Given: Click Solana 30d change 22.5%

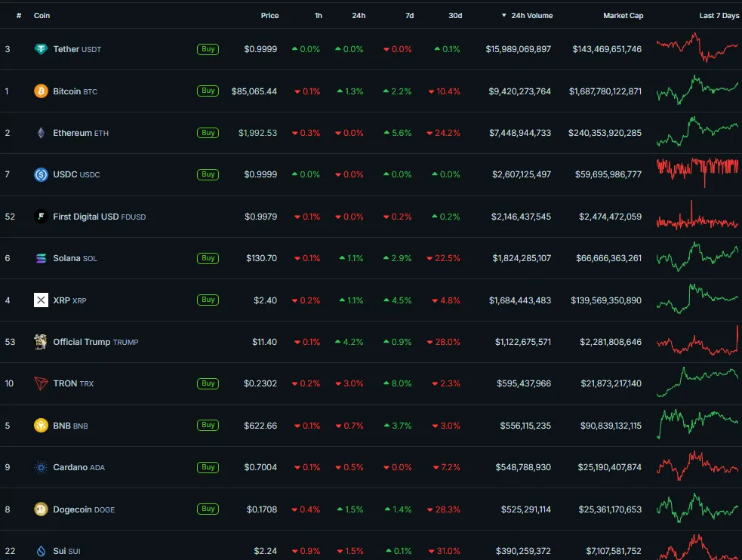Looking at the screenshot, I should pos(443,258).
